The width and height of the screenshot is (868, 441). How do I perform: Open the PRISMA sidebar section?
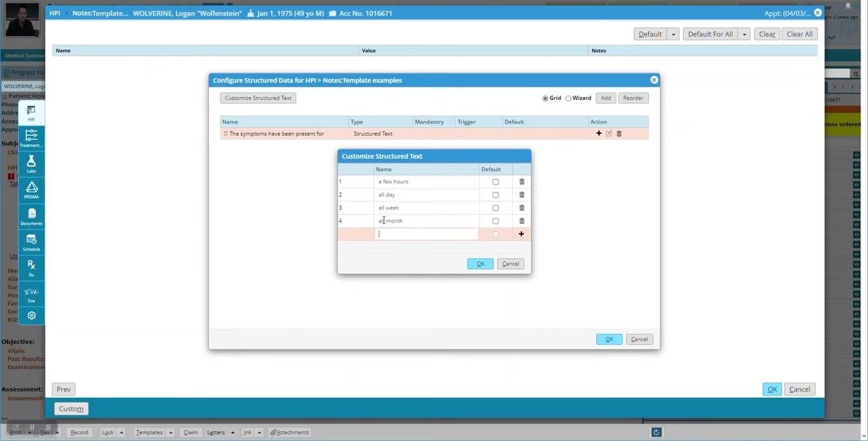pyautogui.click(x=31, y=190)
